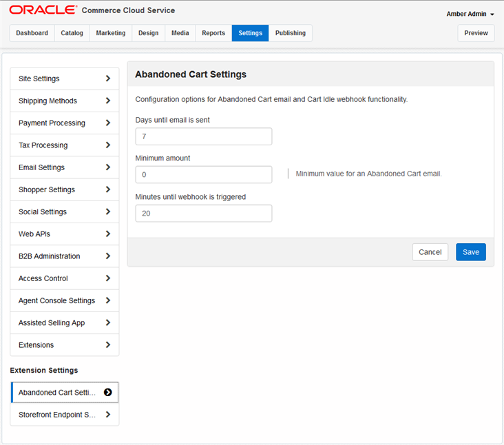Open Shipping Methods settings
Image resolution: width=504 pixels, height=445 pixels.
pos(65,101)
